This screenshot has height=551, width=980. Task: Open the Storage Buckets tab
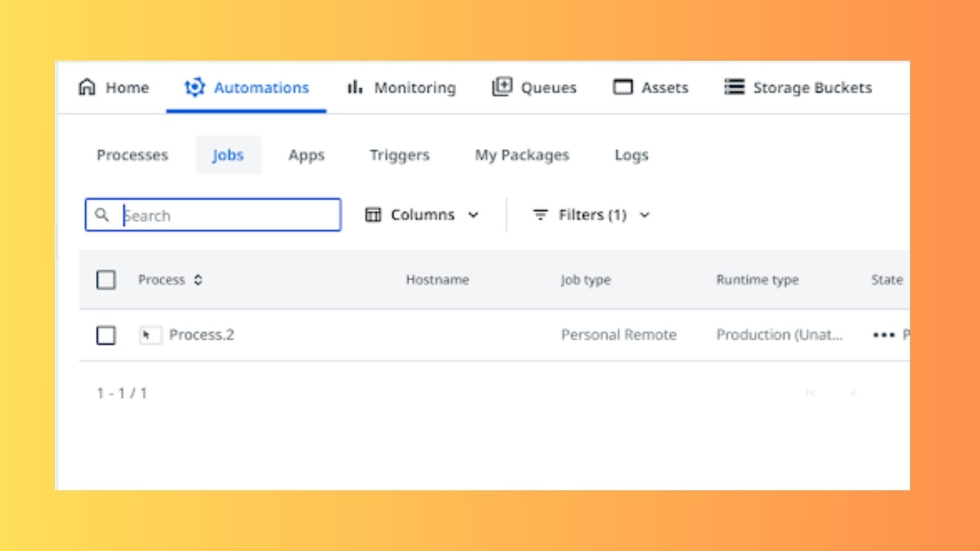tap(798, 88)
